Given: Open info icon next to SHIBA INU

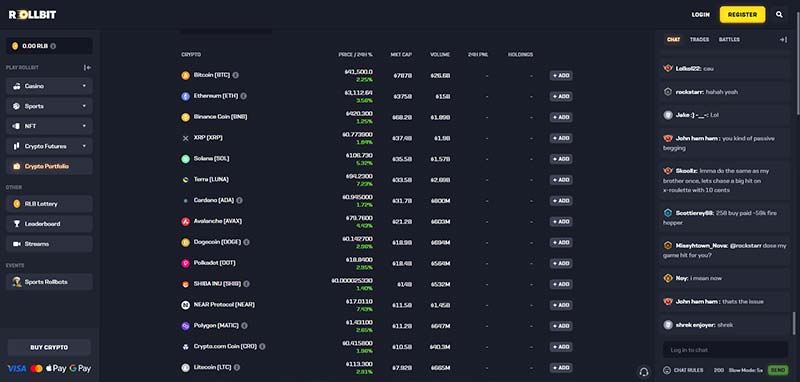Looking at the screenshot, I should (x=246, y=284).
